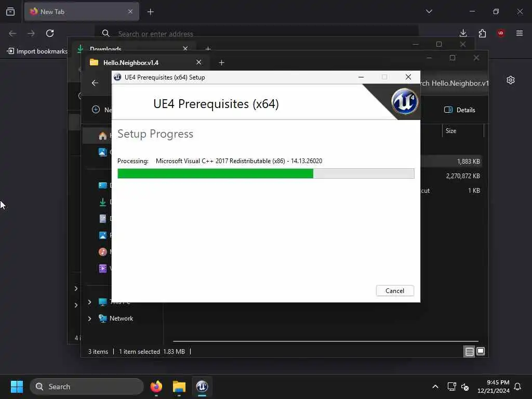Open the Firefox hamburger menu
The image size is (532, 399).
click(x=520, y=33)
